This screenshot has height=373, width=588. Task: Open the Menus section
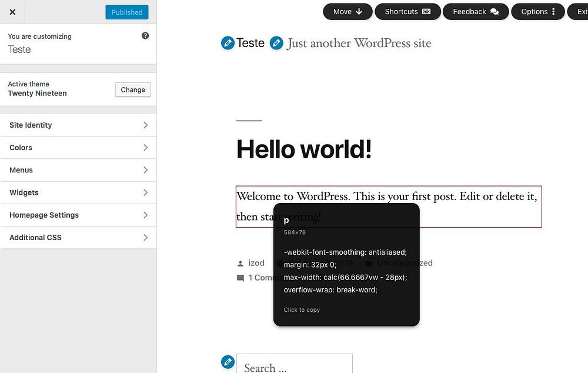tap(78, 170)
